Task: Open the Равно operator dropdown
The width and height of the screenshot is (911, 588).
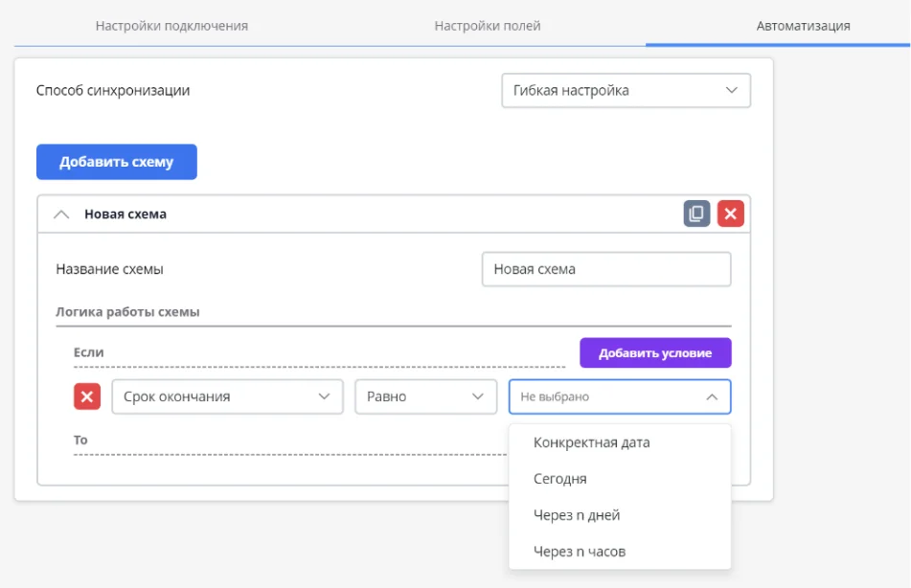Action: tap(426, 396)
